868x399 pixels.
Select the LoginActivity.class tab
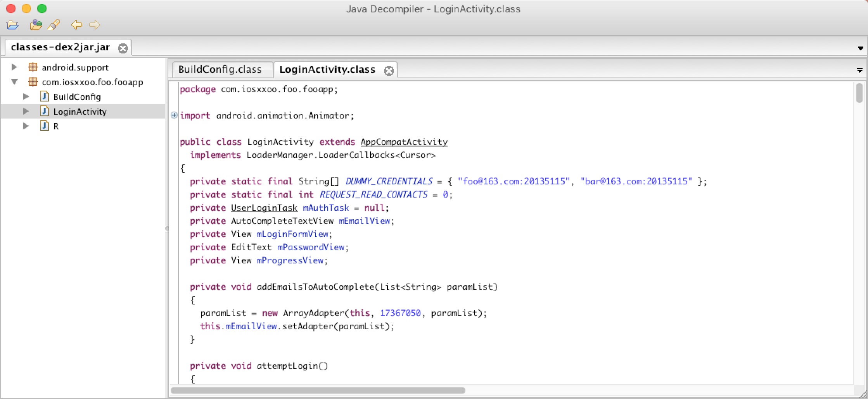pyautogui.click(x=327, y=69)
